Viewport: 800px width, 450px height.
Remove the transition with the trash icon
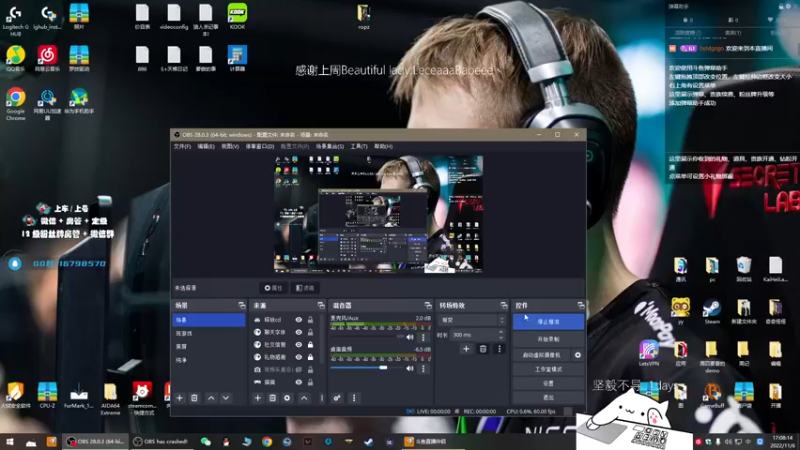[x=483, y=349]
